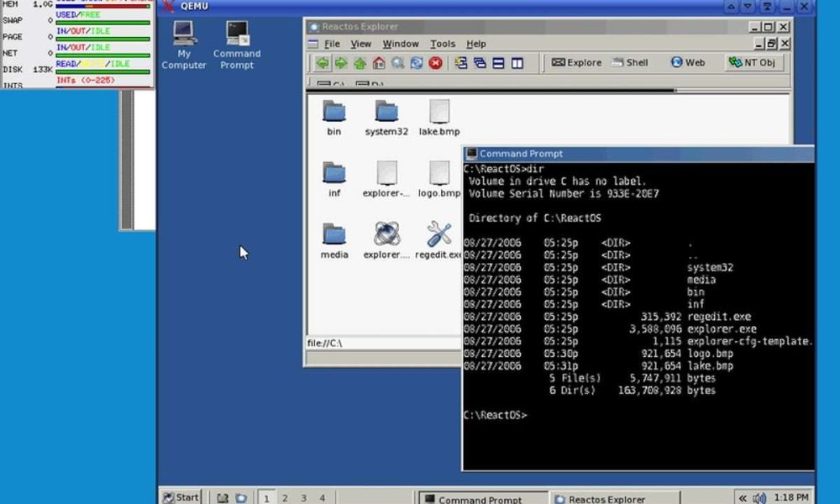Screen dimensions: 840x504
Task: Toggle NT Obj namespace view
Action: (x=753, y=62)
